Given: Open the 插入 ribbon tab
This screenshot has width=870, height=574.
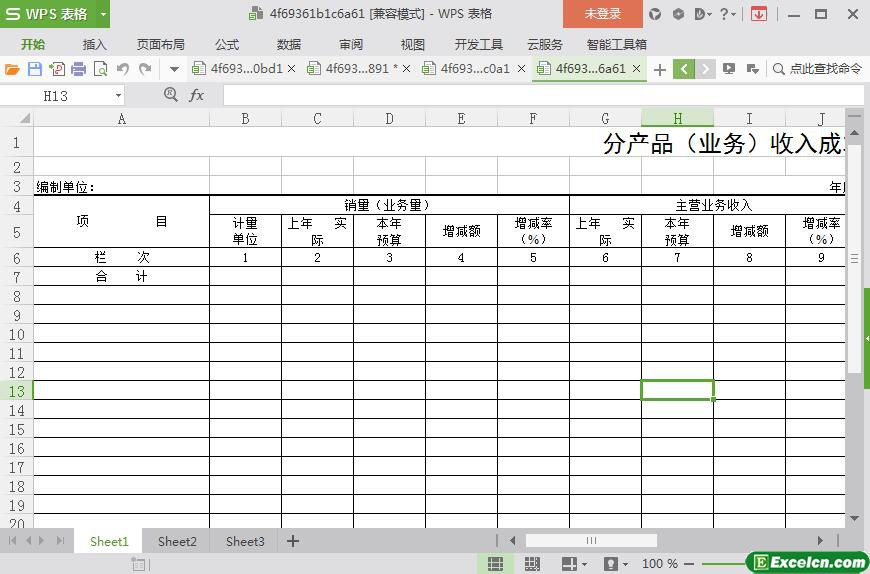Looking at the screenshot, I should 94,44.
